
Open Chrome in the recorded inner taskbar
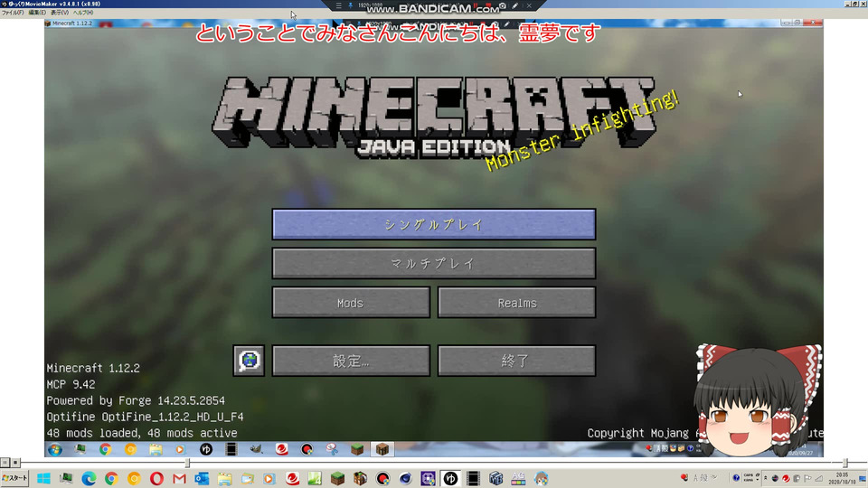105,449
